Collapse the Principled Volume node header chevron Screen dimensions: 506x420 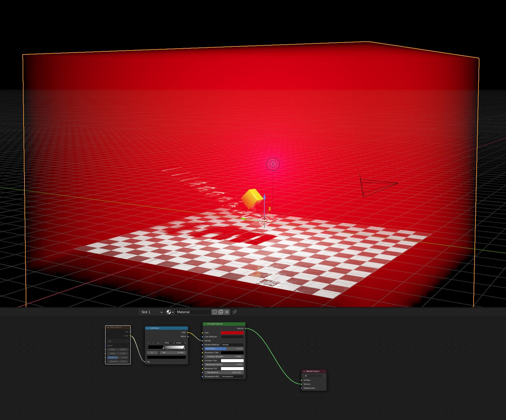pyautogui.click(x=205, y=324)
